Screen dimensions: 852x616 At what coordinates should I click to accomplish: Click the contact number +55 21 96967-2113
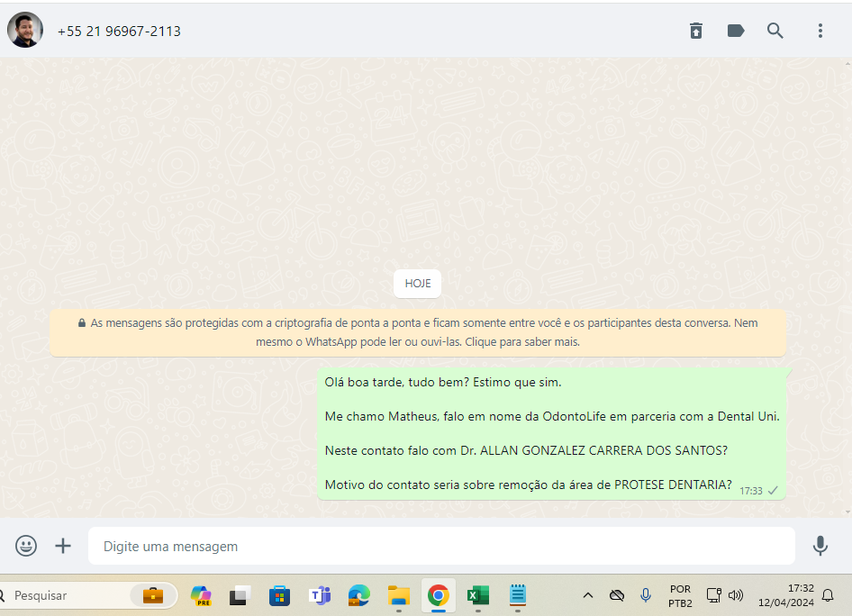(x=119, y=32)
